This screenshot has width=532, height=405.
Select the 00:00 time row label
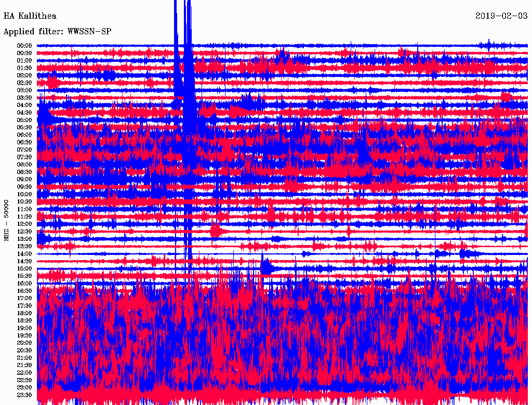24,46
